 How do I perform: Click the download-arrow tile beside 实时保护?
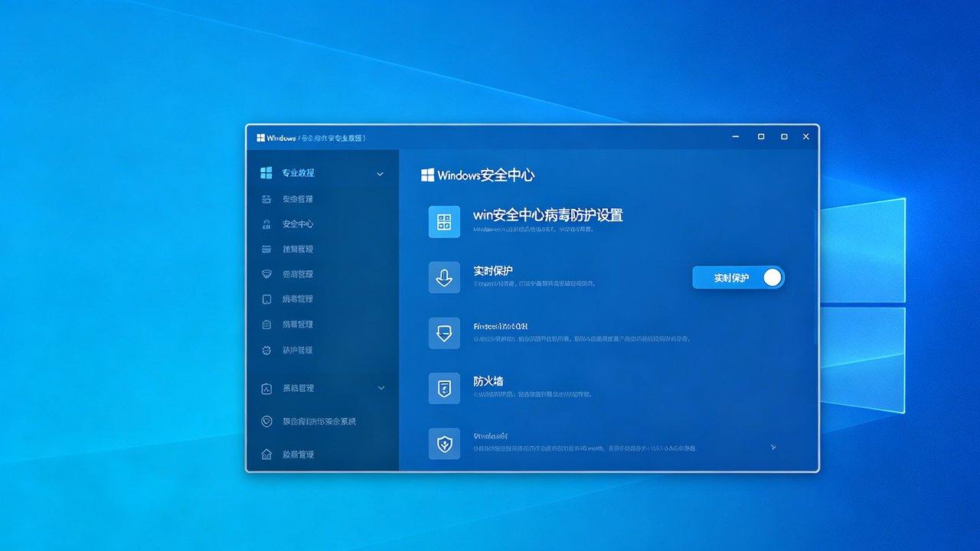pos(444,277)
